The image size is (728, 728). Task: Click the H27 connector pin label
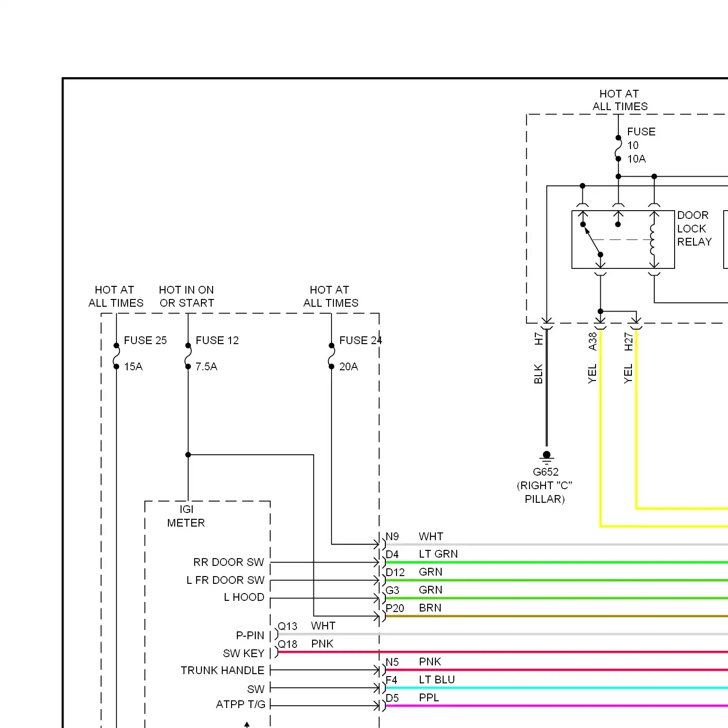(629, 341)
